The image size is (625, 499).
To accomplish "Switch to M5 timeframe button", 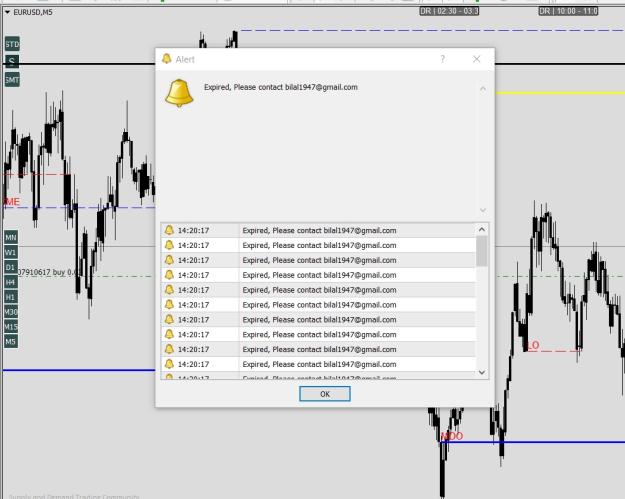I will [x=11, y=342].
